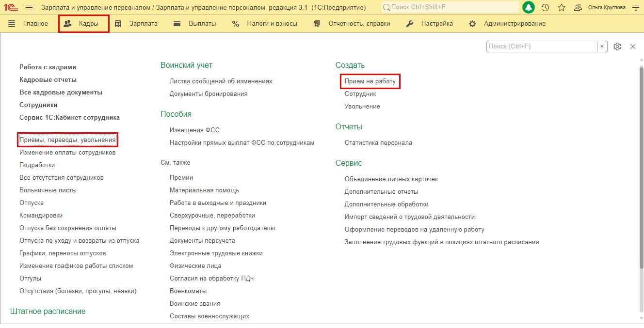The height and width of the screenshot is (328, 644).
Task: Click the 1C logo icon
Action: pos(10,8)
